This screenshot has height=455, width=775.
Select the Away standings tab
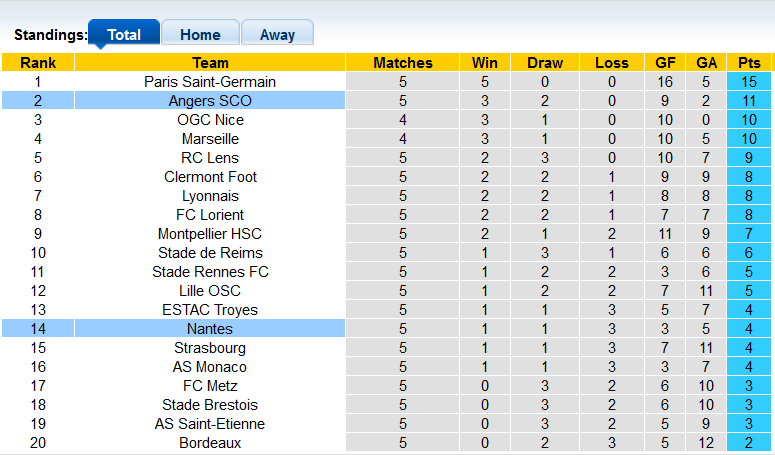point(277,34)
